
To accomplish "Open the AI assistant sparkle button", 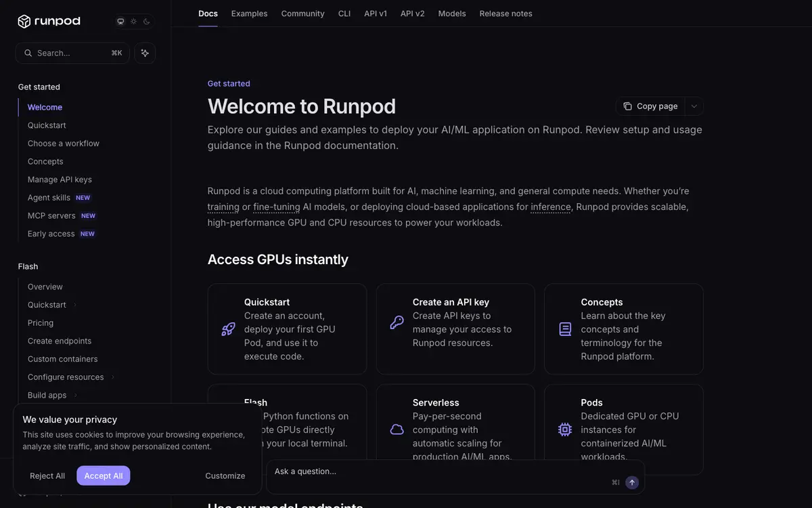I will 145,53.
